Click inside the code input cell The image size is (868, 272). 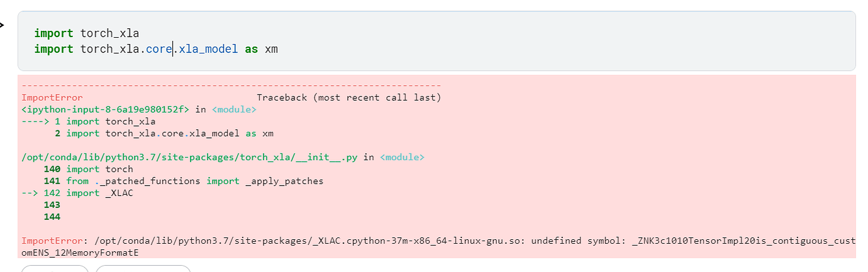(503, 40)
